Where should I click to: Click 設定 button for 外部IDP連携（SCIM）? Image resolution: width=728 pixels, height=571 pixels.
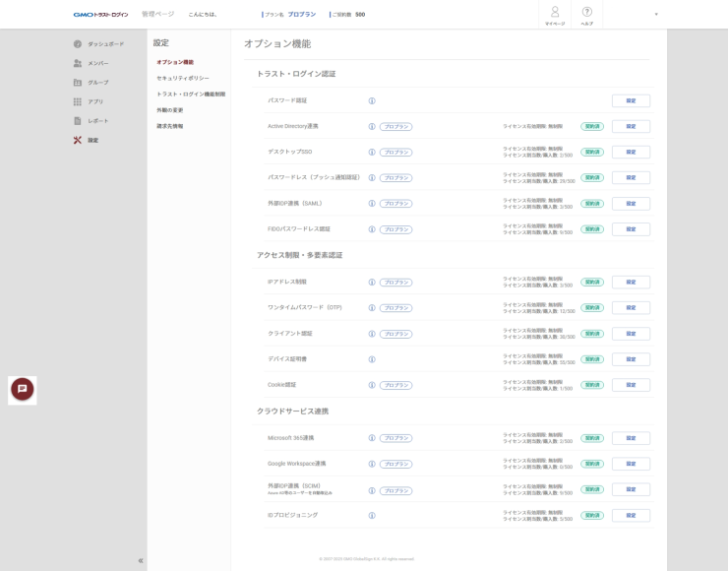coord(631,489)
